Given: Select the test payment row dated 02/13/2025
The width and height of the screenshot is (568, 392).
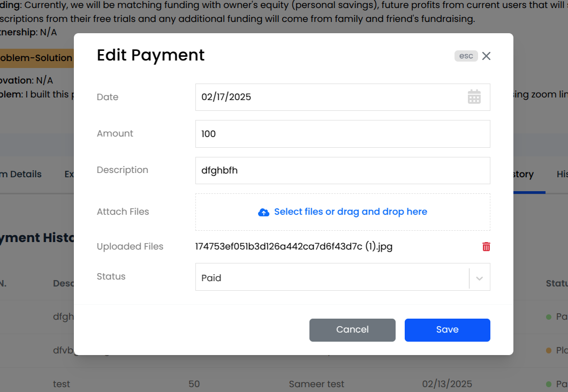Looking at the screenshot, I should pos(62,384).
